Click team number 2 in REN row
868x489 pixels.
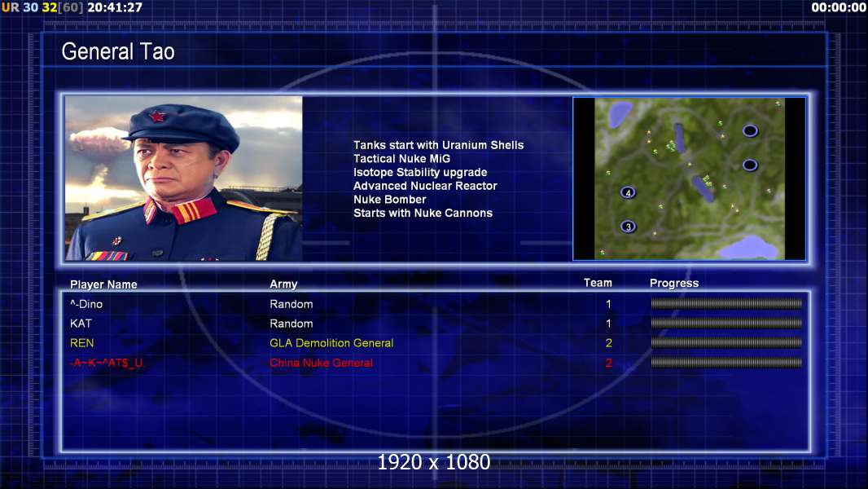tap(608, 343)
